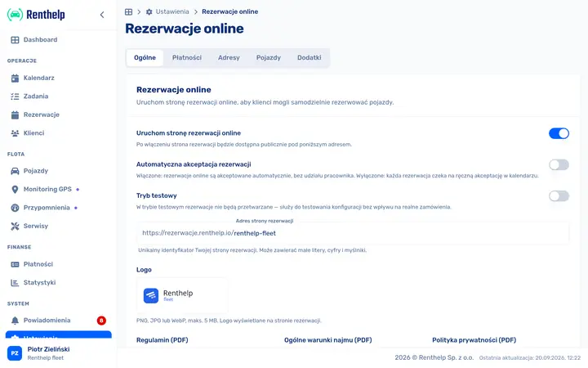Collapse the sidebar with the chevron arrow
The width and height of the screenshot is (588, 368).
(102, 15)
